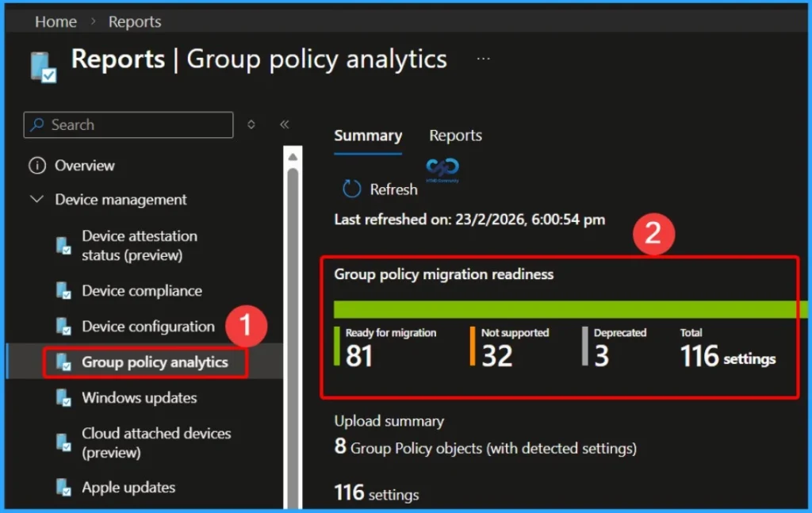The height and width of the screenshot is (513, 812).
Task: Click the Apple updates icon
Action: (63, 488)
